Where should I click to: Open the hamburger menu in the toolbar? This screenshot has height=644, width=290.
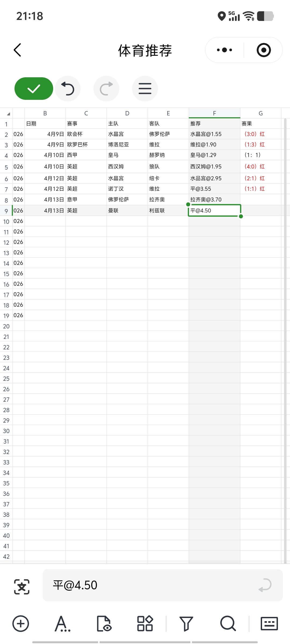click(145, 89)
